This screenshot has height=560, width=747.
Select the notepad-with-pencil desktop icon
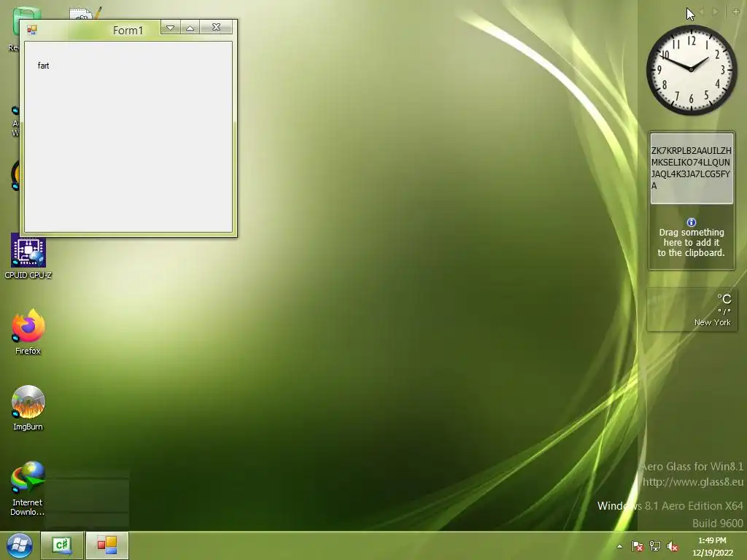[x=86, y=13]
